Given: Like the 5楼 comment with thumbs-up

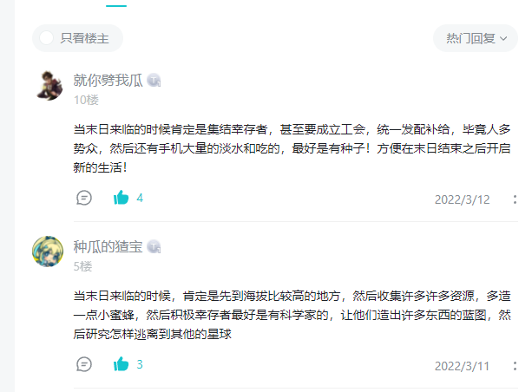Looking at the screenshot, I should coord(121,364).
